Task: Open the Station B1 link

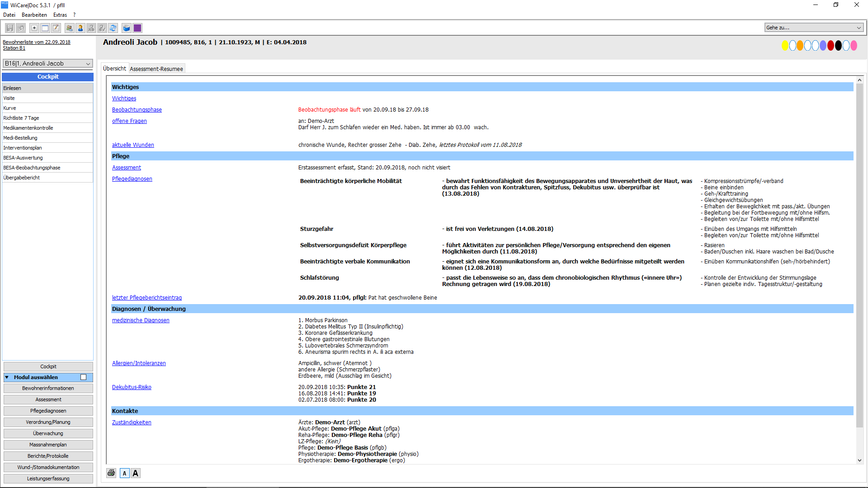Action: tap(14, 48)
